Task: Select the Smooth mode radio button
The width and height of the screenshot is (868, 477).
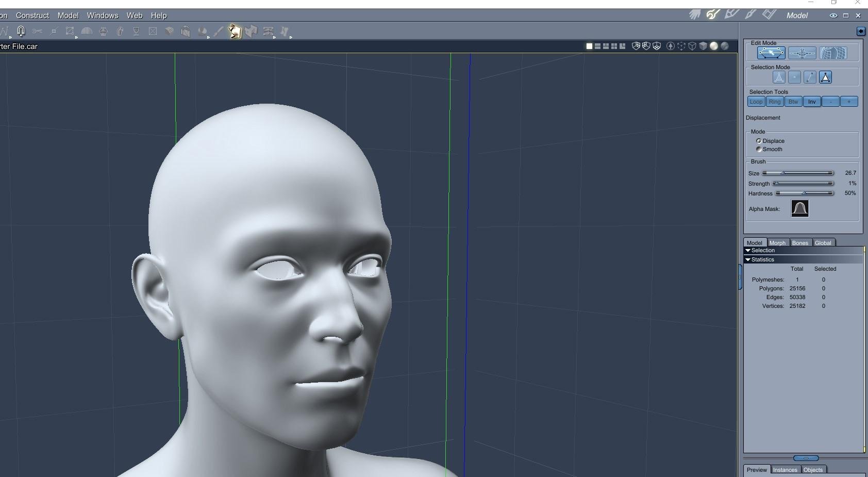Action: click(x=759, y=149)
